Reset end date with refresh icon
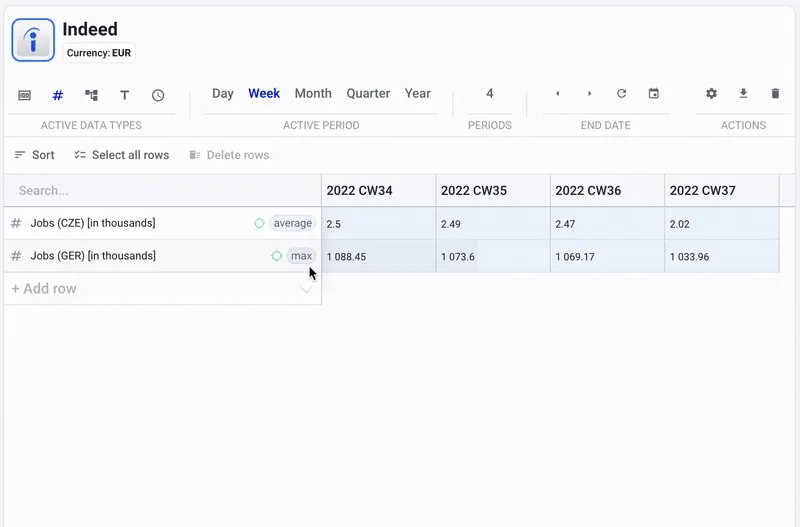Image resolution: width=800 pixels, height=527 pixels. 621,93
